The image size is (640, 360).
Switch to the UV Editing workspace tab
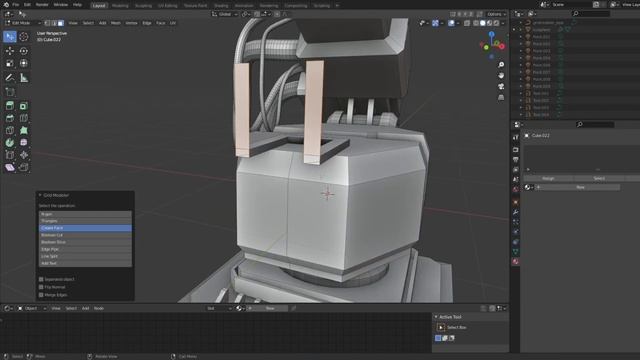[x=168, y=6]
